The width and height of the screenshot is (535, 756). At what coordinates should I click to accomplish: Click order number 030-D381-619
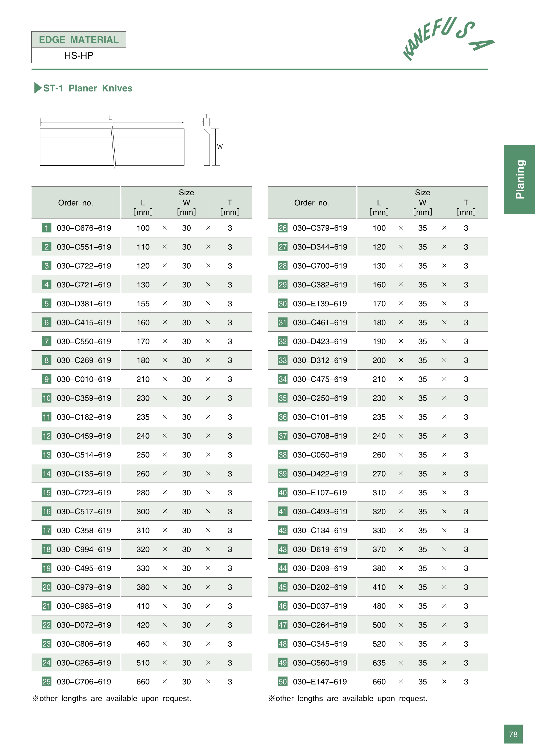[84, 304]
